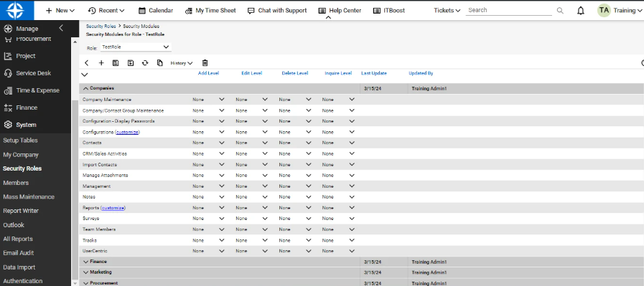Open the Role TestRole dropdown
This screenshot has width=644, height=286.
[136, 47]
